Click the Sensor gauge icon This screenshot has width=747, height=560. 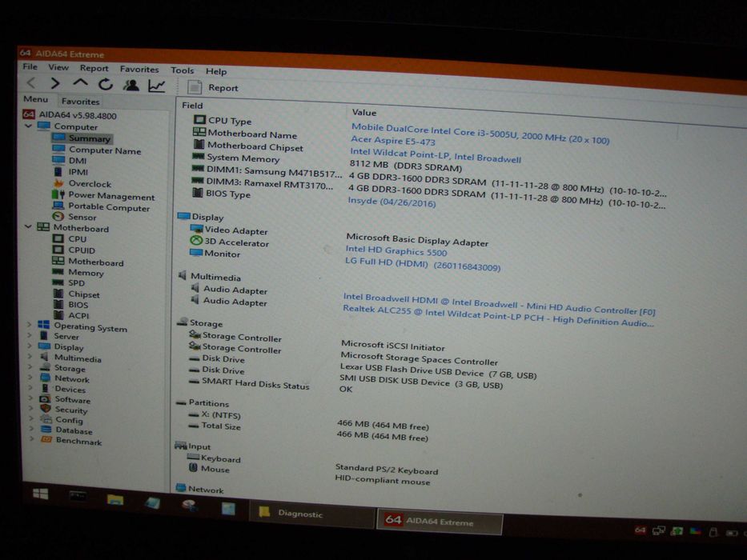point(58,217)
